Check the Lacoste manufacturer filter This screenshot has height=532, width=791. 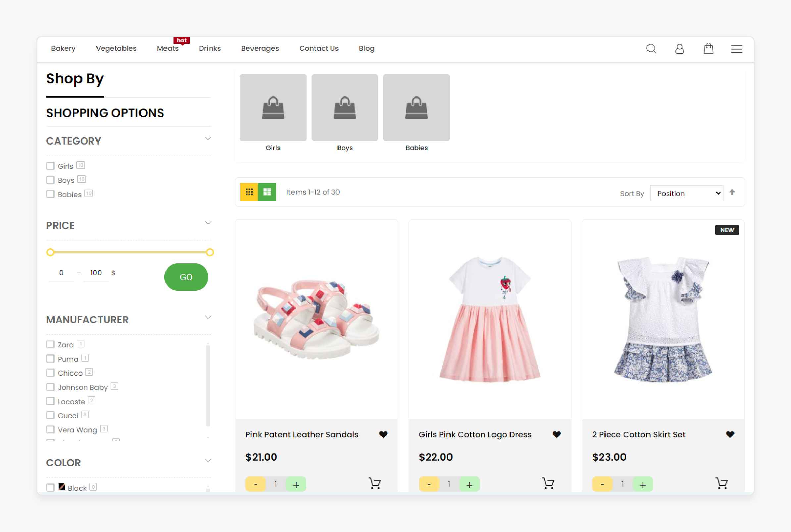[x=50, y=401]
